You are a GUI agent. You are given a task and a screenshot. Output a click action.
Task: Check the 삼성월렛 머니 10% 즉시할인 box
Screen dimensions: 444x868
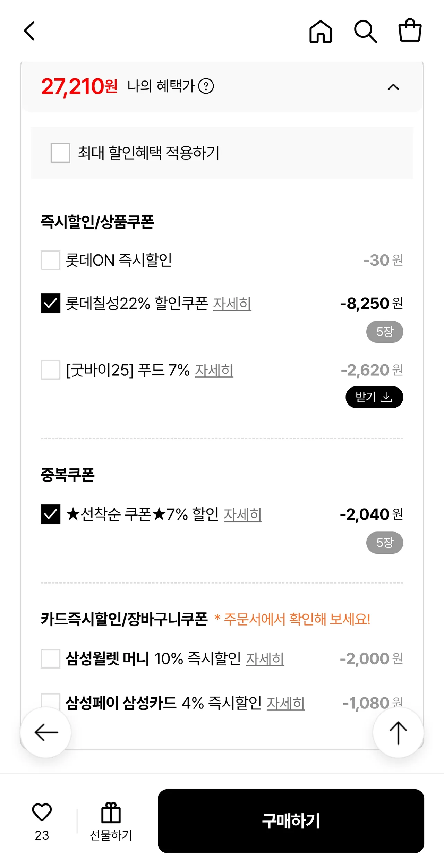tap(51, 659)
